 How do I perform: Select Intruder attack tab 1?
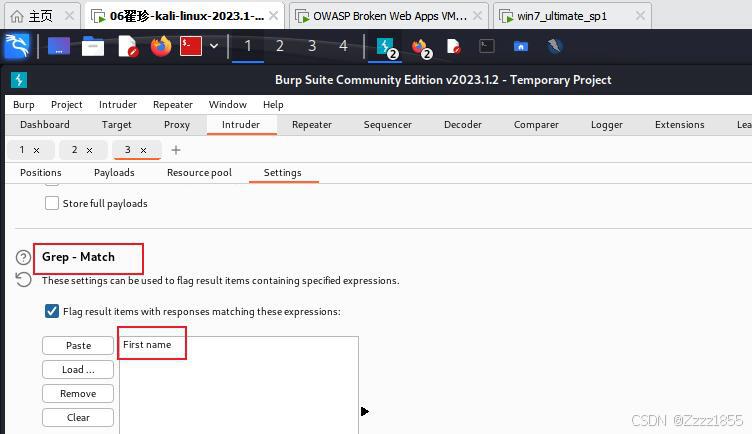tap(22, 150)
